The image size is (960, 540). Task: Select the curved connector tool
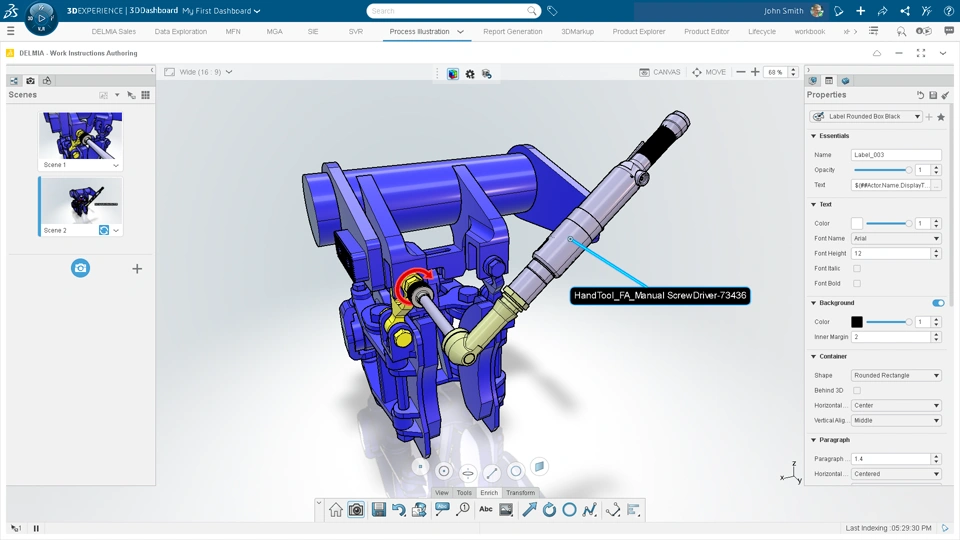click(x=613, y=509)
